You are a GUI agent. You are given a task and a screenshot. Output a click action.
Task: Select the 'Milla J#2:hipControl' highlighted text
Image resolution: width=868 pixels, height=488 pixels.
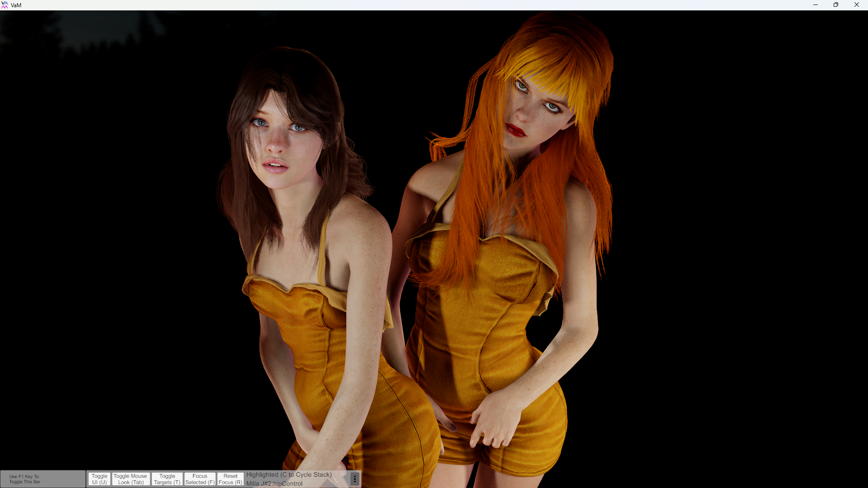coord(274,483)
